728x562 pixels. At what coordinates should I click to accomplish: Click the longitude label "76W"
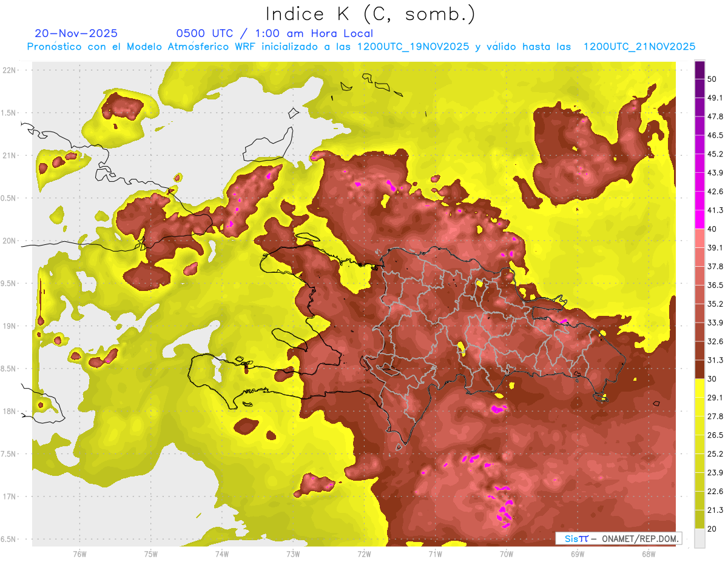[79, 554]
